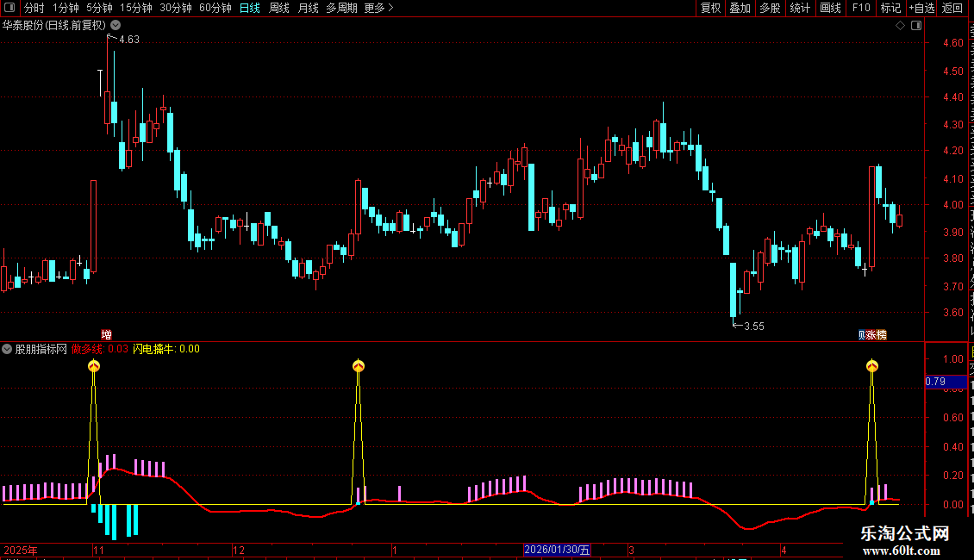Click the 增 marker below the chart

tap(106, 334)
